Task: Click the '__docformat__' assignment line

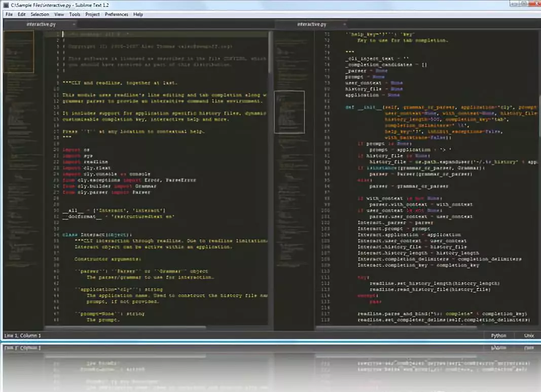Action: [118, 217]
